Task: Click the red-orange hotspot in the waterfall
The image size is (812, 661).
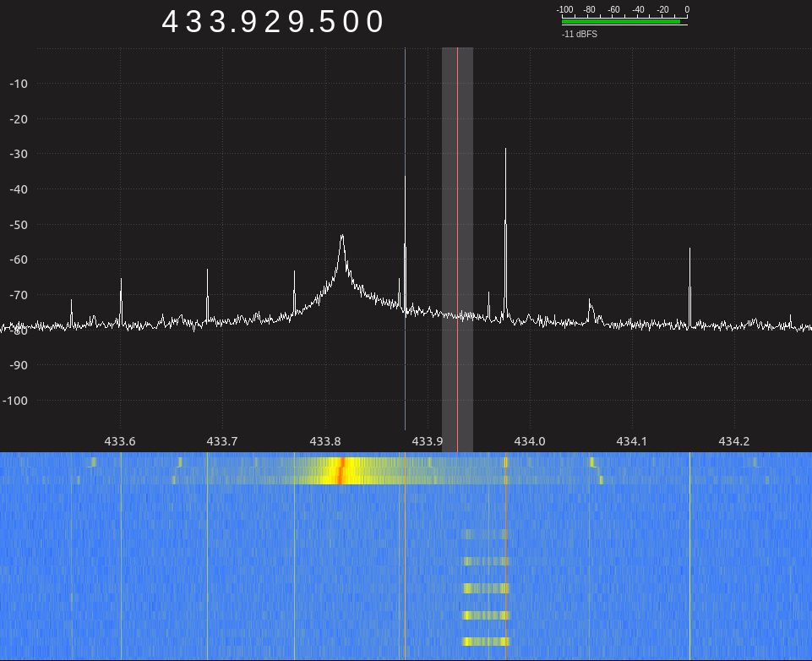Action: (x=341, y=470)
